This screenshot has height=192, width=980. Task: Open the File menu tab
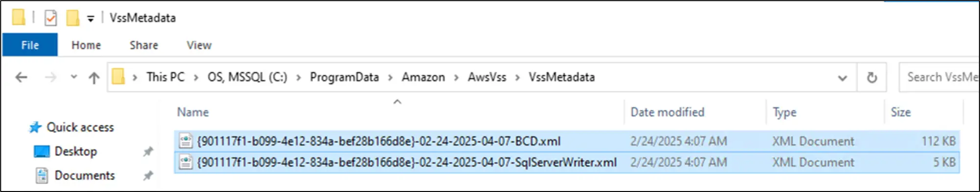tap(30, 45)
